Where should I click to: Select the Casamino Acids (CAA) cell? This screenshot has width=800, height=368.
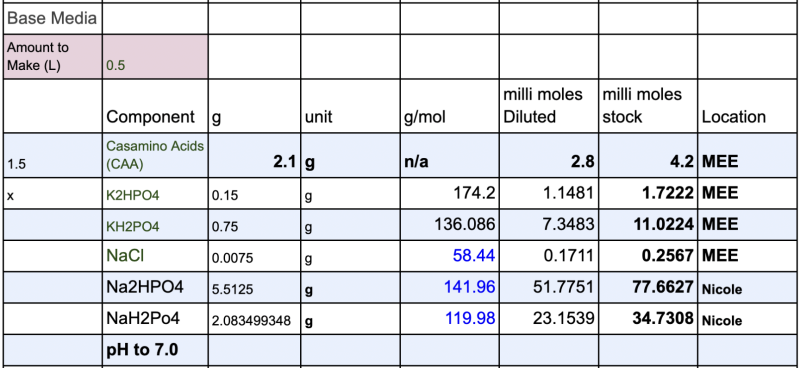[x=155, y=156]
